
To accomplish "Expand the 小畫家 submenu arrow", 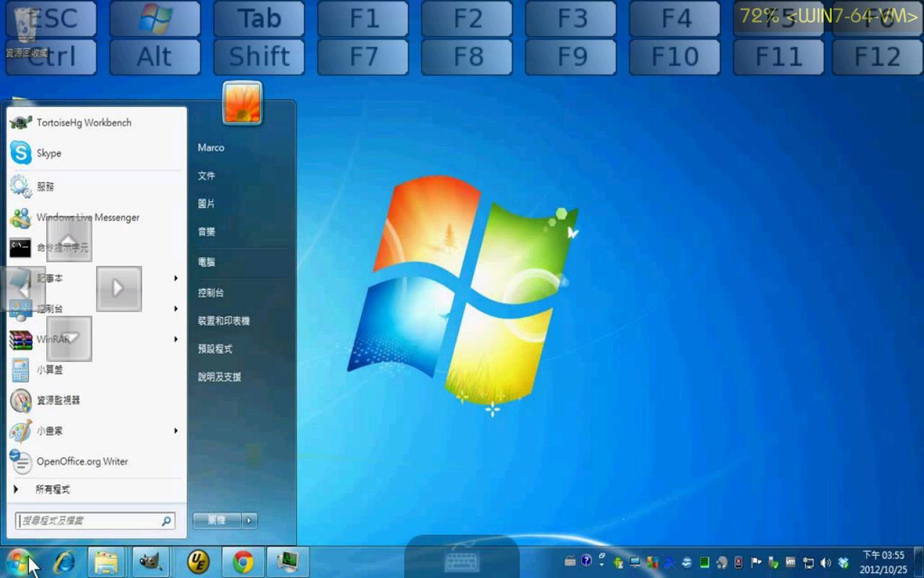I will [176, 431].
